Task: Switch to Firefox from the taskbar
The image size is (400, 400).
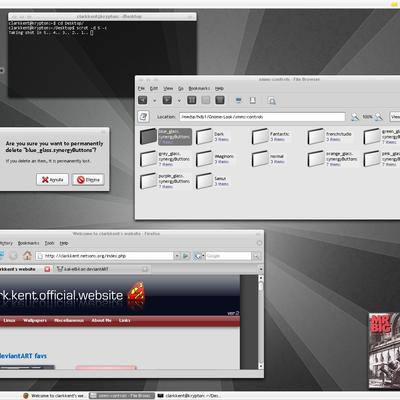Action: 54,396
